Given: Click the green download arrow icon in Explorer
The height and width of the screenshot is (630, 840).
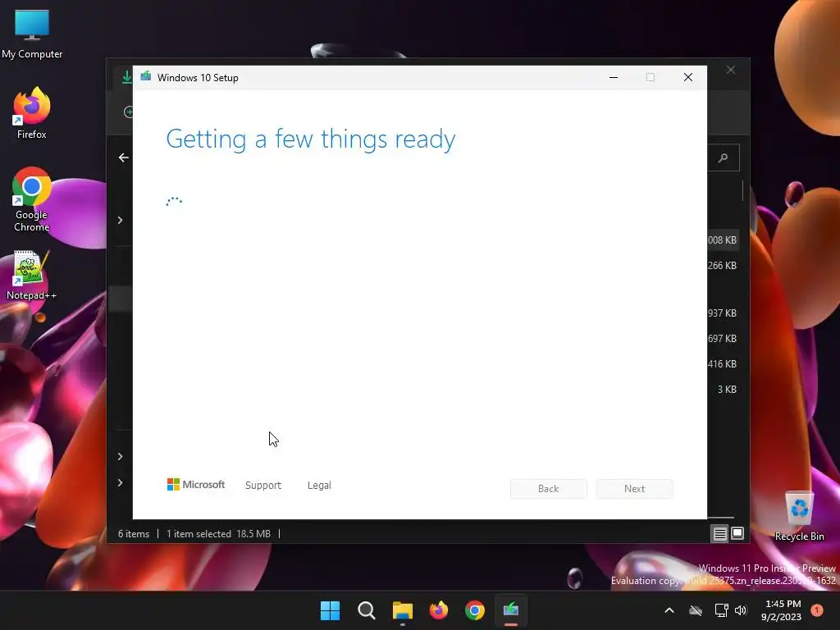Looking at the screenshot, I should 127,77.
